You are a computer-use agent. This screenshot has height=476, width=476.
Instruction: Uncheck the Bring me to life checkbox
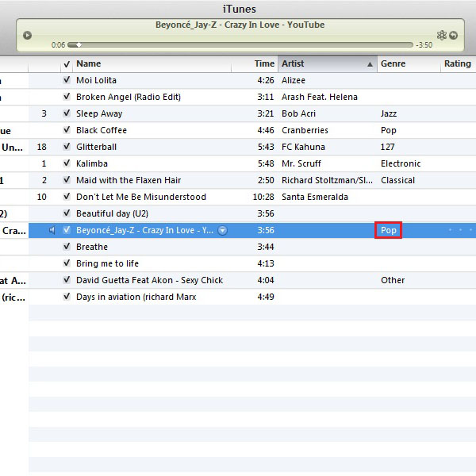point(67,263)
